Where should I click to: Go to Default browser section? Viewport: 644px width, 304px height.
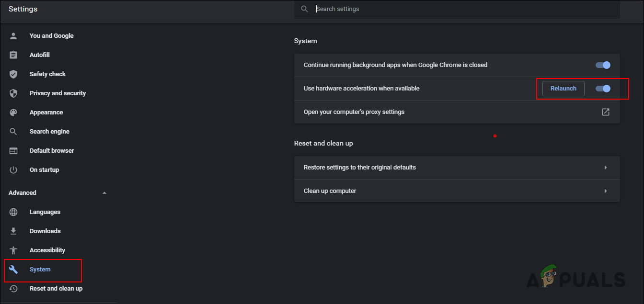52,151
